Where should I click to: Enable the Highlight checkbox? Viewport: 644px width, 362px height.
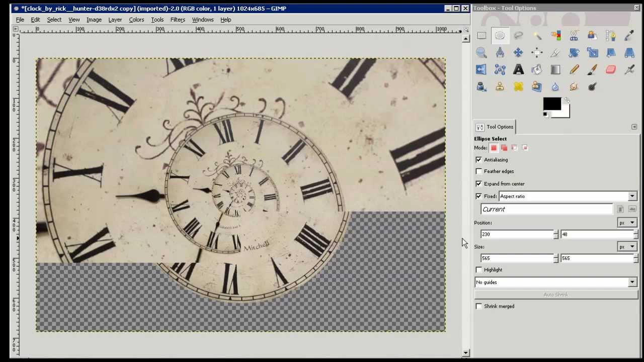478,270
